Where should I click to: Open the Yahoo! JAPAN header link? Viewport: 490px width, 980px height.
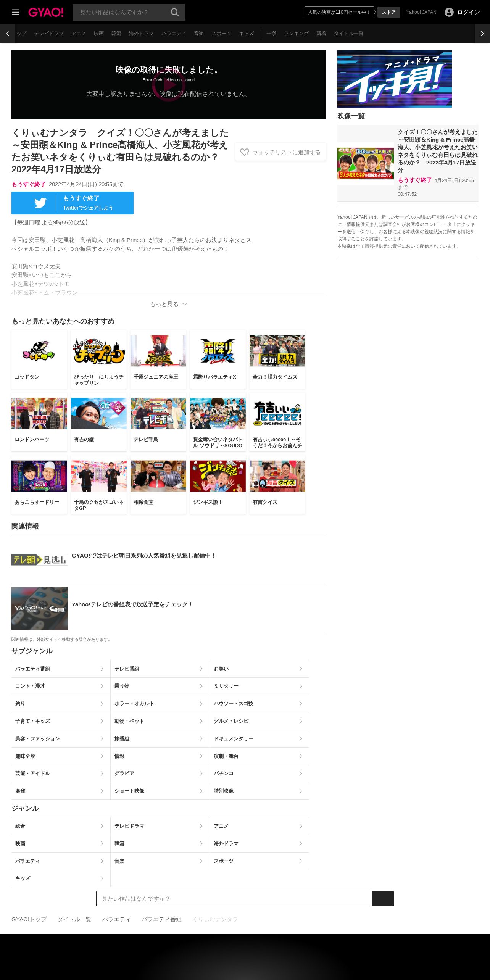(x=421, y=12)
